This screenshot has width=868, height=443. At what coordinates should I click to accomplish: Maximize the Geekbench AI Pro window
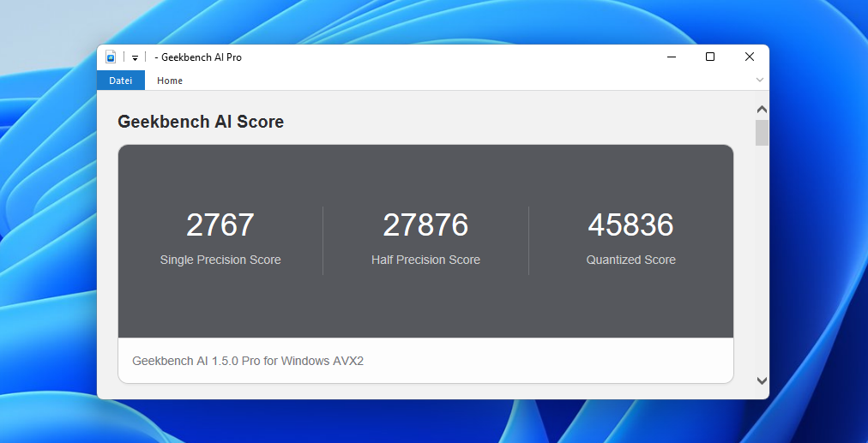click(x=710, y=57)
